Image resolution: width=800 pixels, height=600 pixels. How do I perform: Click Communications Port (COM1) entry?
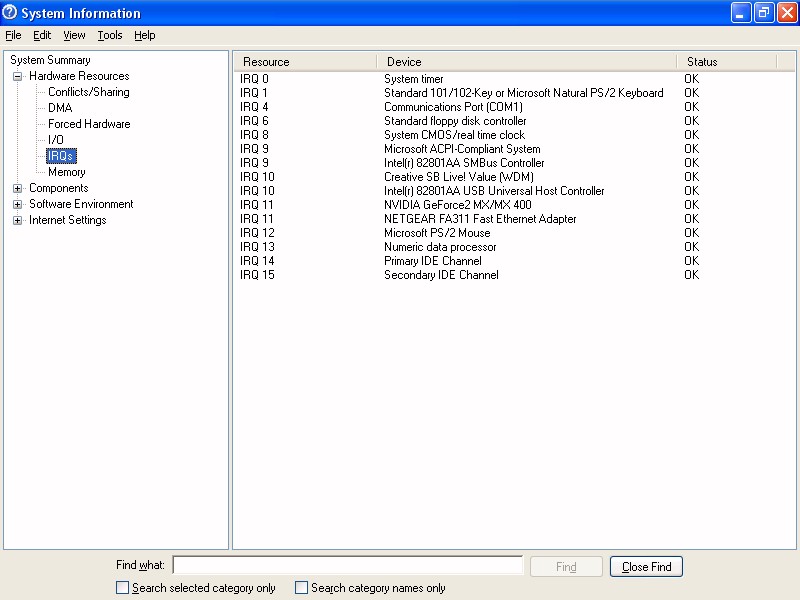pos(453,107)
